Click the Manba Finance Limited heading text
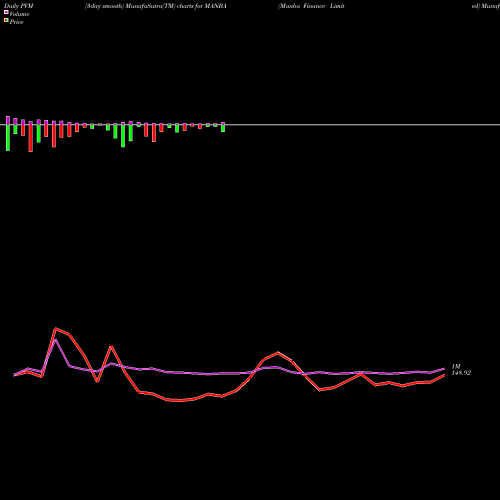 [311, 6]
